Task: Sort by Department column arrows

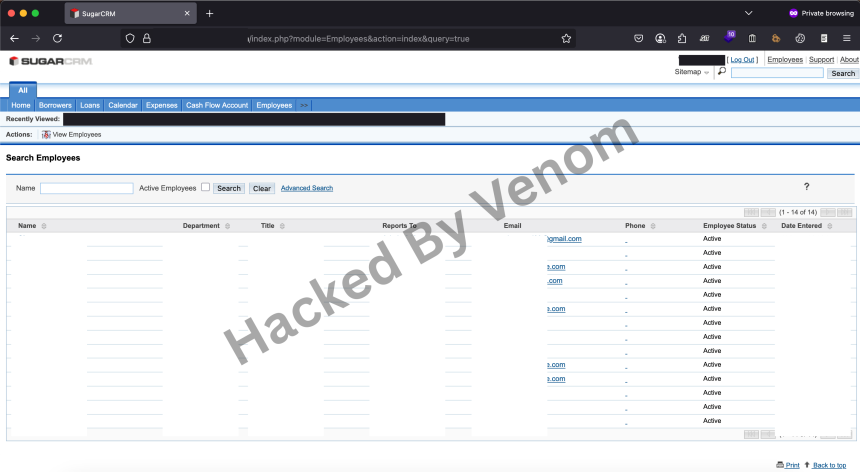Action: 228,226
